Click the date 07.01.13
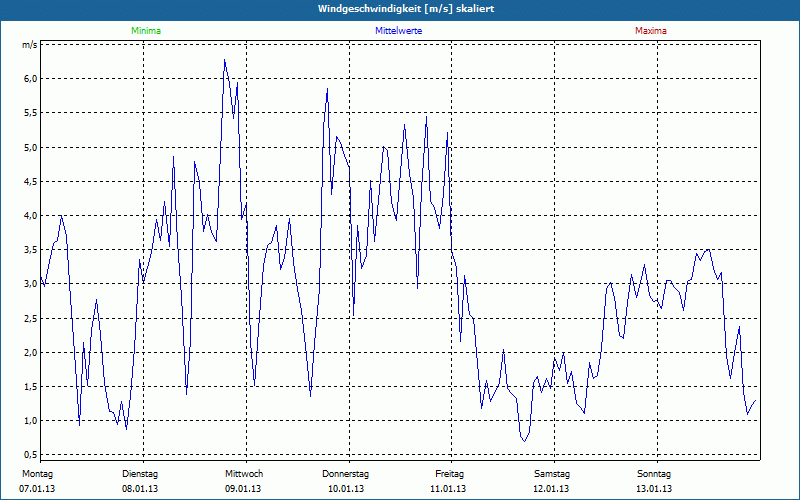Screen dimensions: 800x500 tap(37, 489)
